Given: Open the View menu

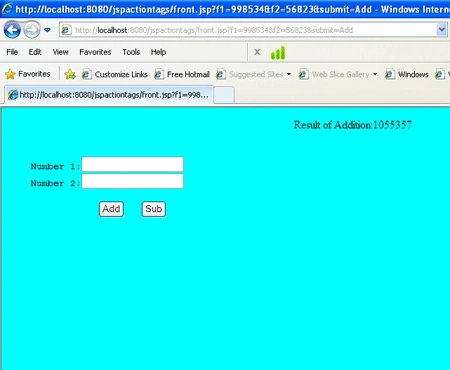Looking at the screenshot, I should point(60,52).
